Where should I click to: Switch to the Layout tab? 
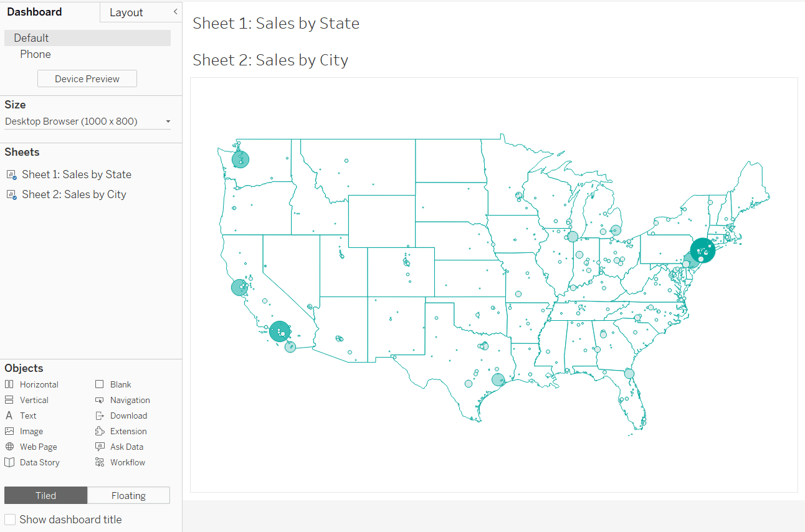click(126, 12)
